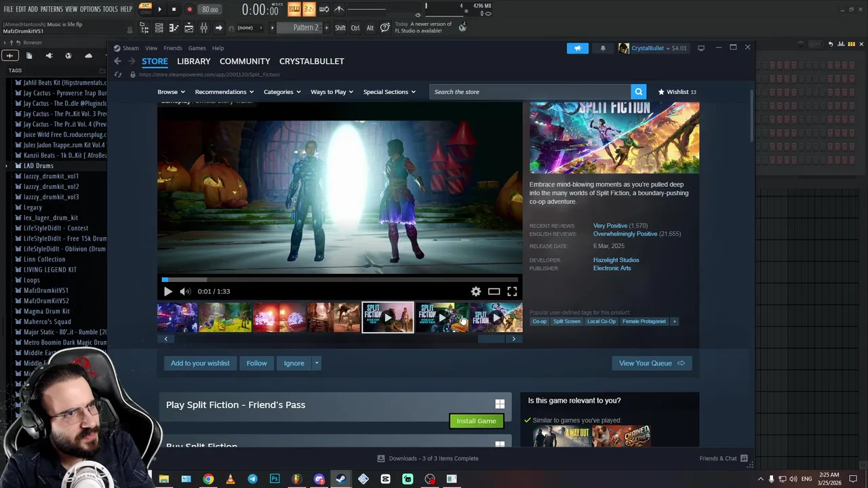Go back in Steam navigation
This screenshot has width=868, height=488.
117,61
